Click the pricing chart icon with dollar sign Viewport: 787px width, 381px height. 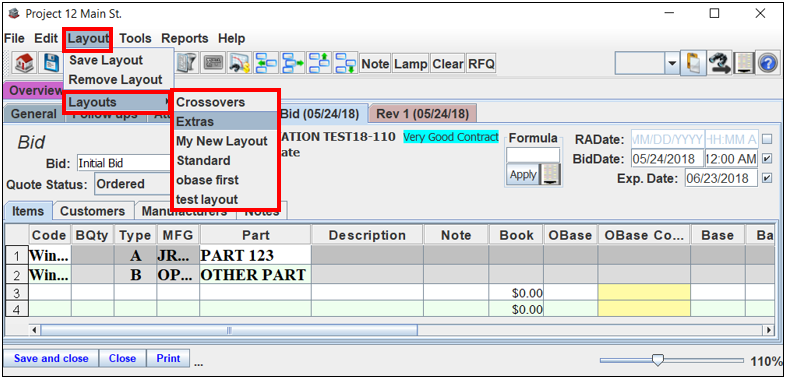240,64
